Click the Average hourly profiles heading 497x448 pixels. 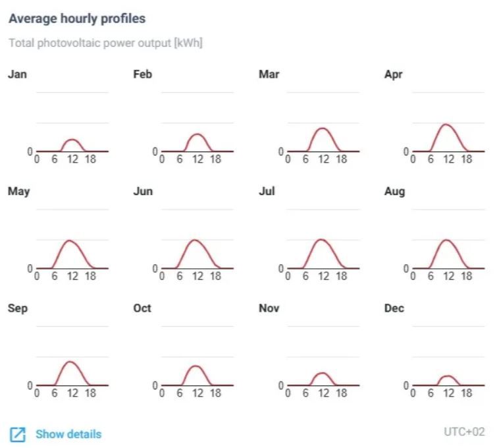(77, 18)
